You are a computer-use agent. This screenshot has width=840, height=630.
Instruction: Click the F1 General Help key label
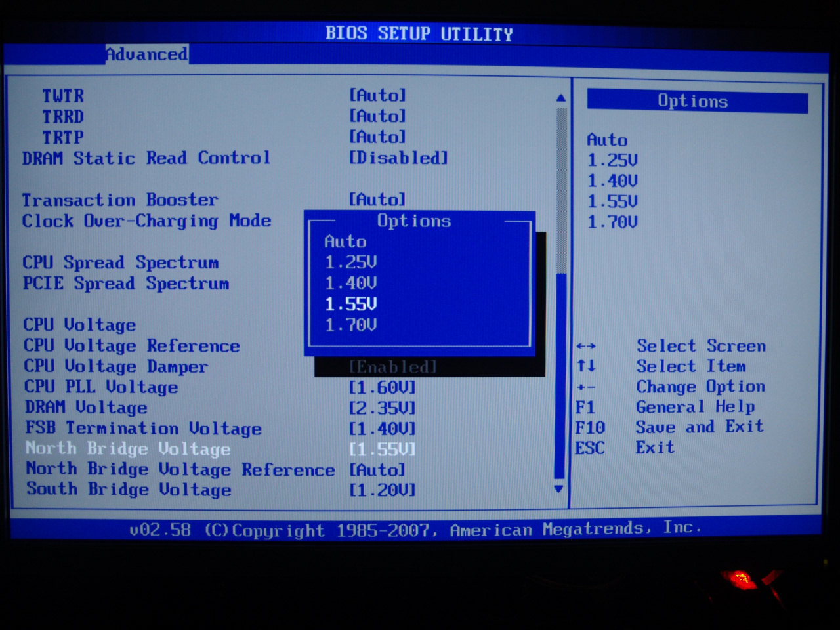585,408
